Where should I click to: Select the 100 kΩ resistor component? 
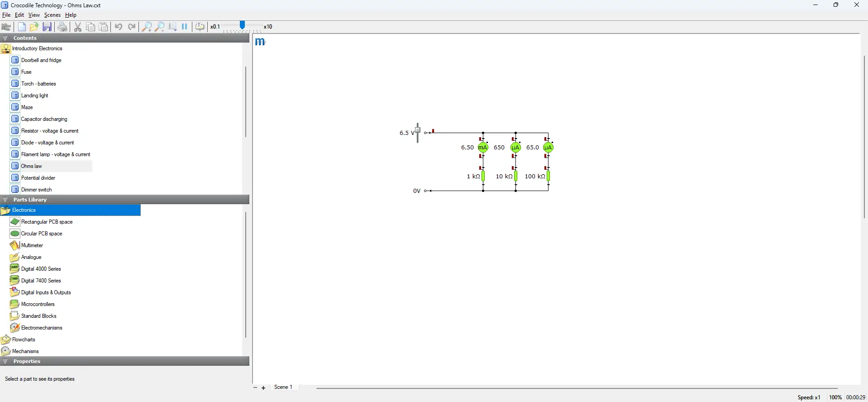(x=548, y=176)
